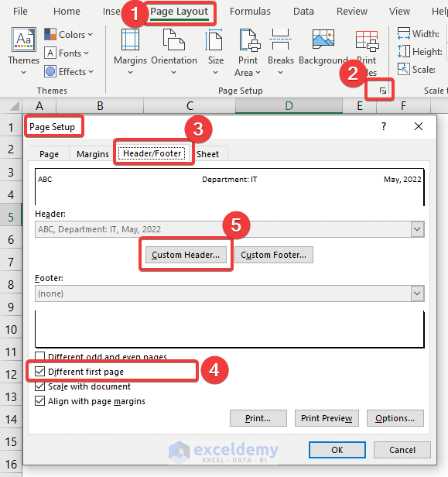
Task: Click the dialog help question mark
Action: [384, 126]
